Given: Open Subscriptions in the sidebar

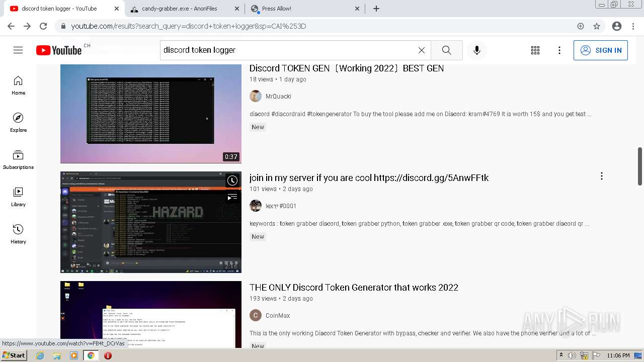Looking at the screenshot, I should point(18,160).
